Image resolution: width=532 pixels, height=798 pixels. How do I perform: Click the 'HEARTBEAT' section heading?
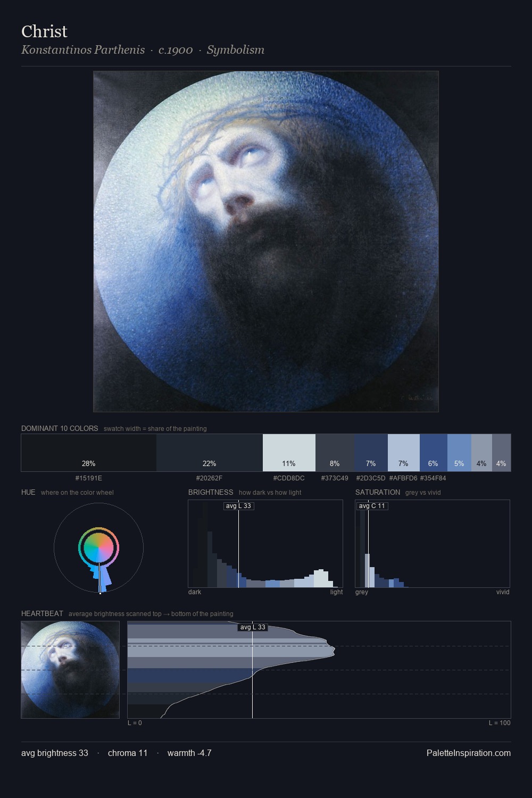pyautogui.click(x=42, y=613)
